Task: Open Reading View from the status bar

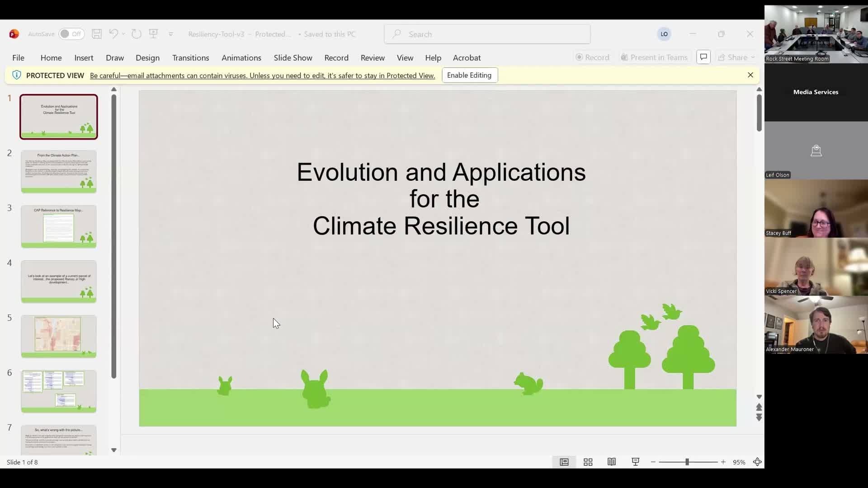Action: [611, 462]
